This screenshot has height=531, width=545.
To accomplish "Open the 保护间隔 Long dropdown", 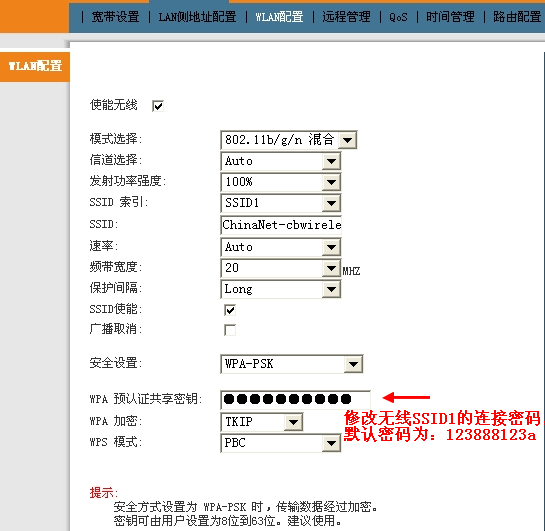I will (280, 289).
